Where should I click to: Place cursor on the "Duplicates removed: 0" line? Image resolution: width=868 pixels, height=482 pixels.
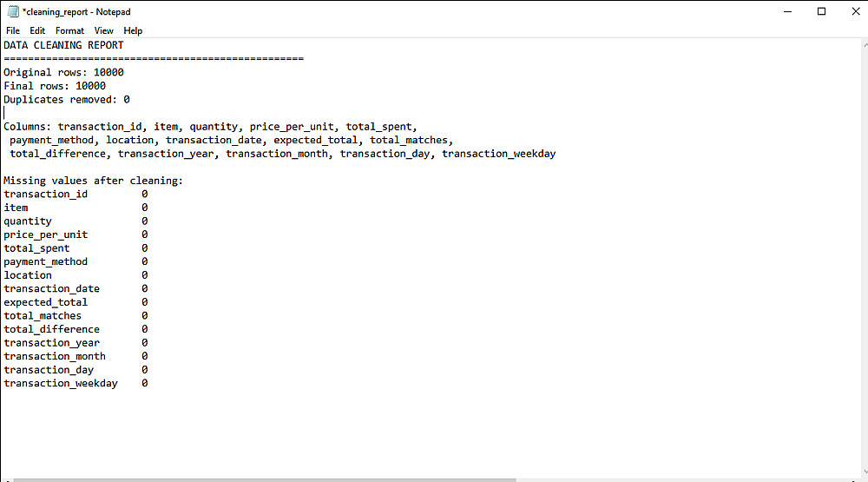(x=67, y=100)
